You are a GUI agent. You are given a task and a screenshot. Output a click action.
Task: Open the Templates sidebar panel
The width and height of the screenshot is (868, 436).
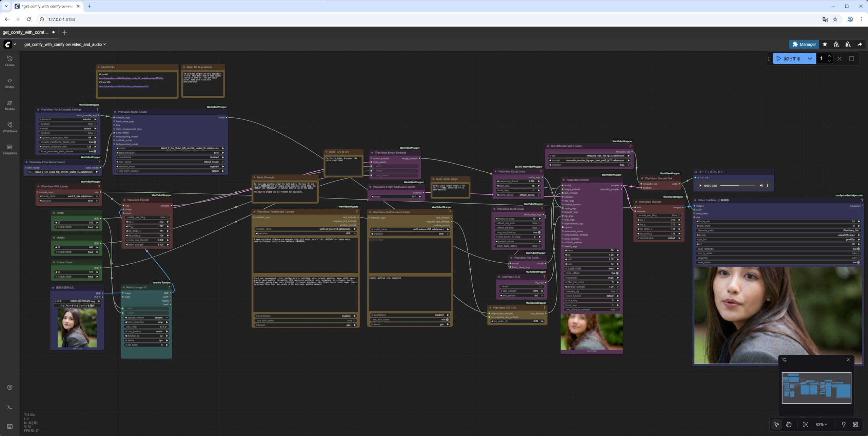point(9,149)
